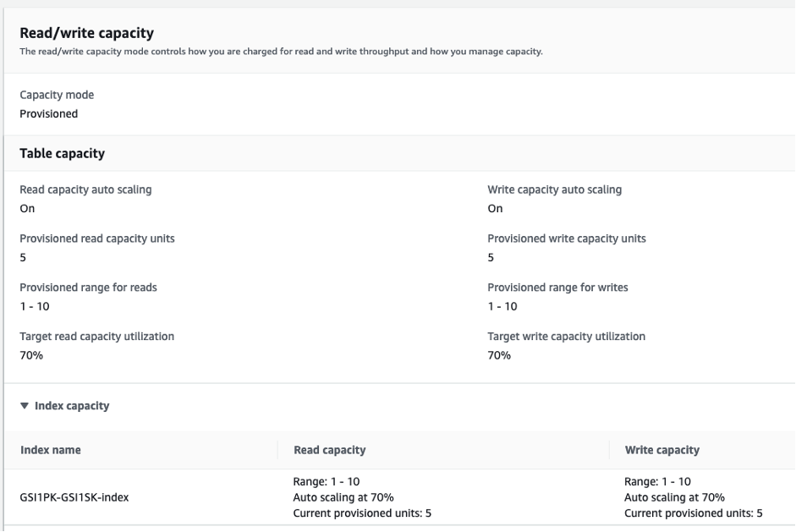Select the GSI1PK-GSI1SK-index row name
796x532 pixels.
[74, 497]
